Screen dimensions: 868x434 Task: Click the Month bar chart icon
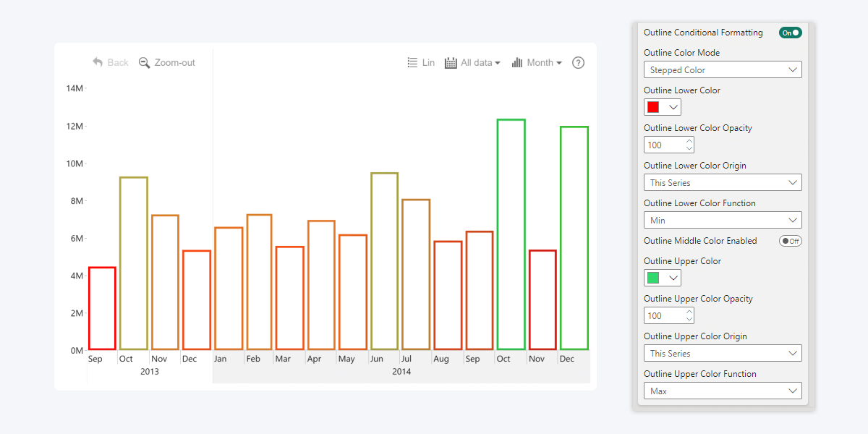[518, 63]
